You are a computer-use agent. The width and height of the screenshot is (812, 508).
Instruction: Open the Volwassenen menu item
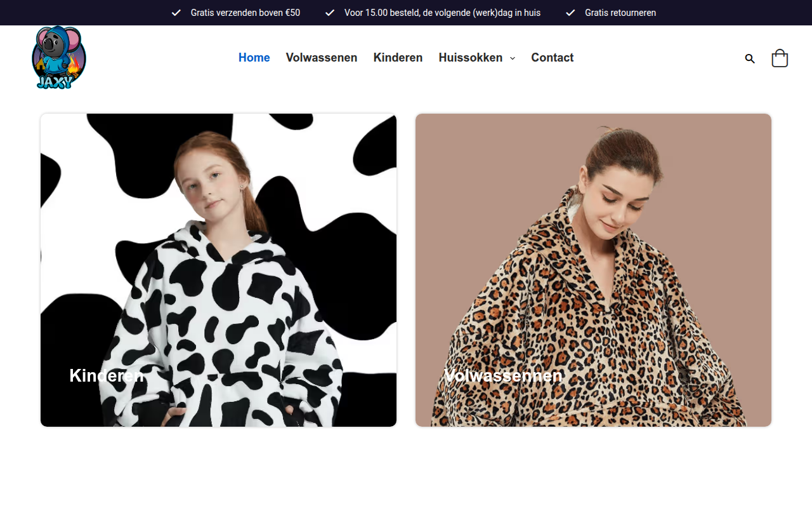point(322,58)
